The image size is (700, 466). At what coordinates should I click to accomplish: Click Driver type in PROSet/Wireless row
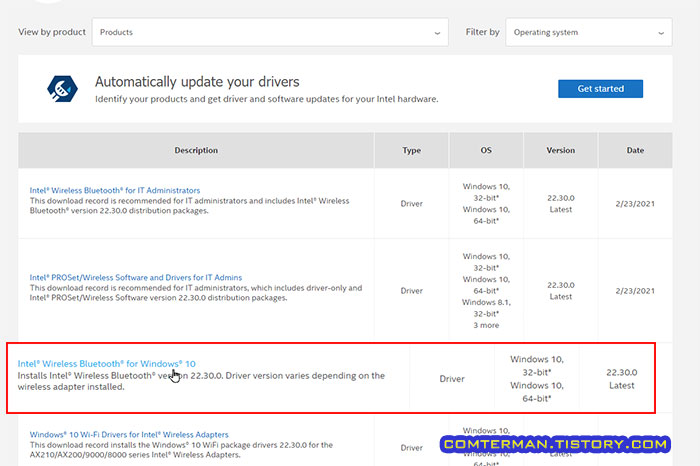[x=411, y=291]
